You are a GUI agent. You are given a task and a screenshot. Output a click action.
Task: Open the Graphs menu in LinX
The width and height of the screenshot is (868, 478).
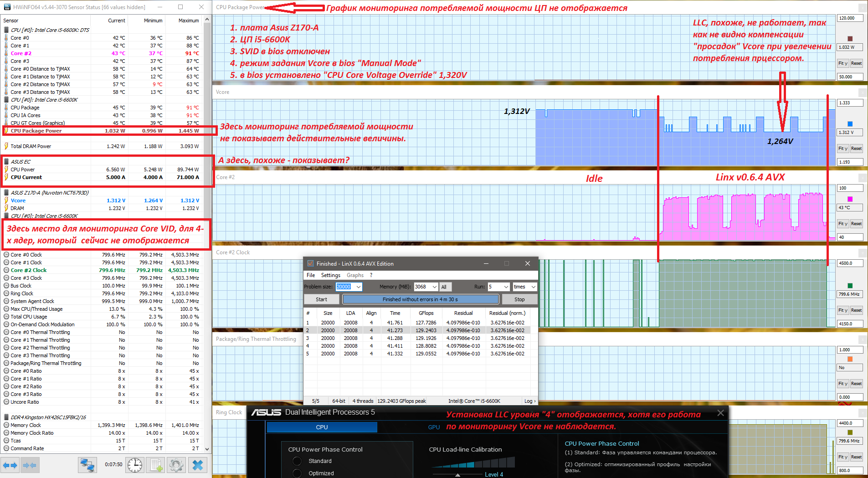click(x=355, y=275)
